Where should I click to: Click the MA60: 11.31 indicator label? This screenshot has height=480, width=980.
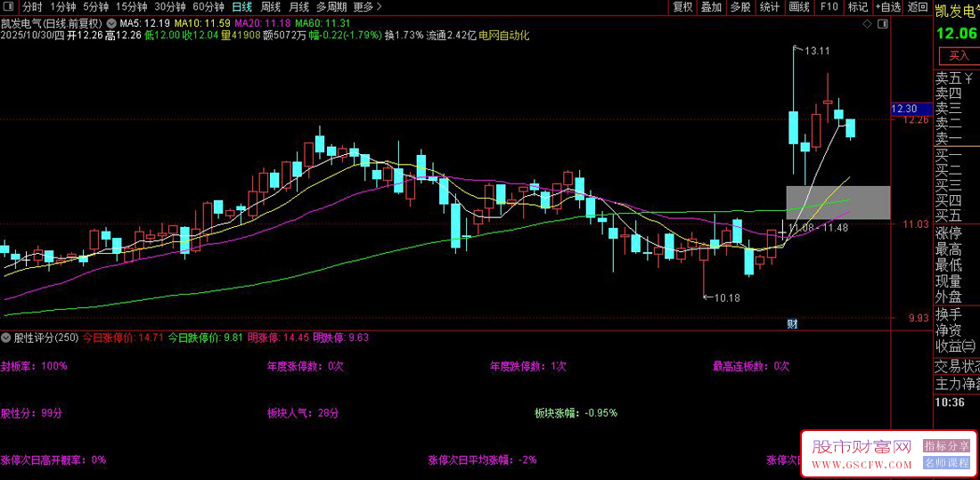coord(323,24)
